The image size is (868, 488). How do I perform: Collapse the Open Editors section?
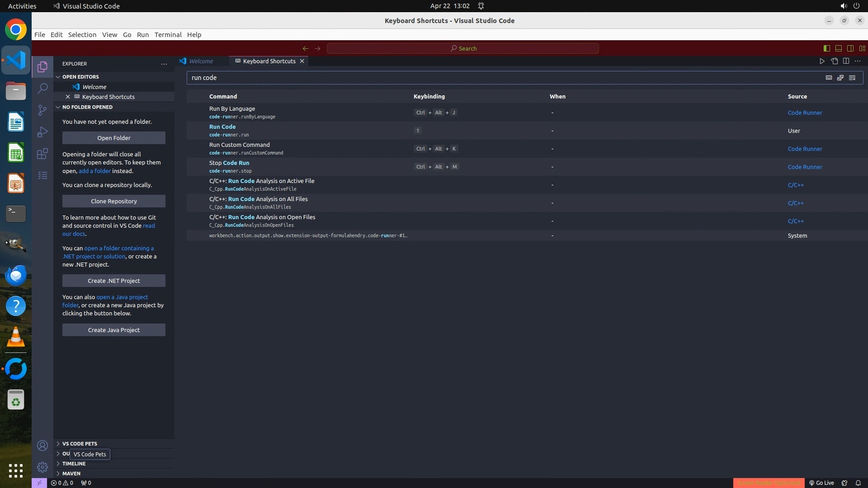pyautogui.click(x=80, y=77)
